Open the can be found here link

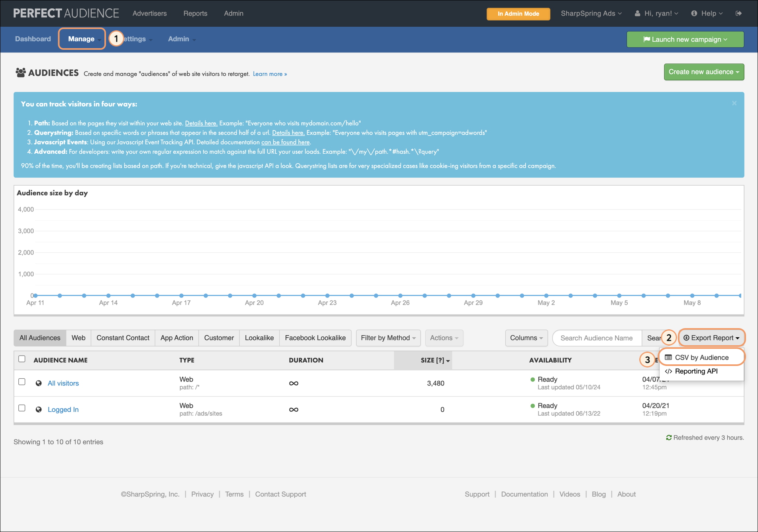coord(285,142)
